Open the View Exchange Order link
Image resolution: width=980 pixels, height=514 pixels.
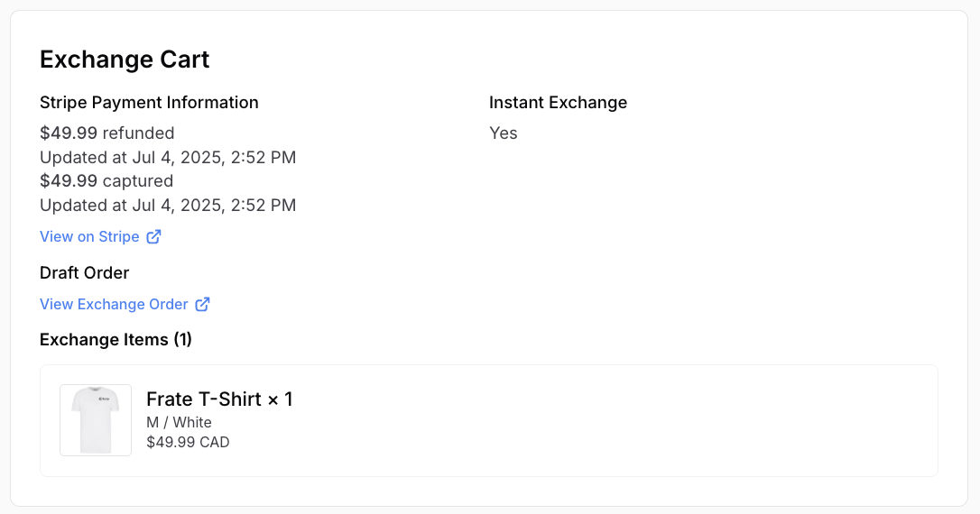pyautogui.click(x=114, y=304)
